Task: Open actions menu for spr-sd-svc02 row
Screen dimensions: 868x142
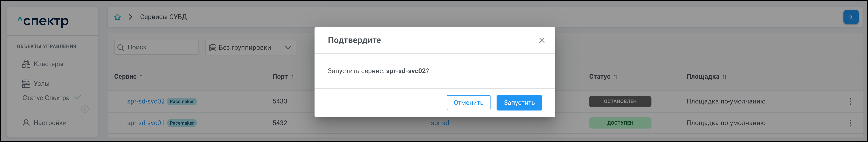Action: click(x=850, y=102)
